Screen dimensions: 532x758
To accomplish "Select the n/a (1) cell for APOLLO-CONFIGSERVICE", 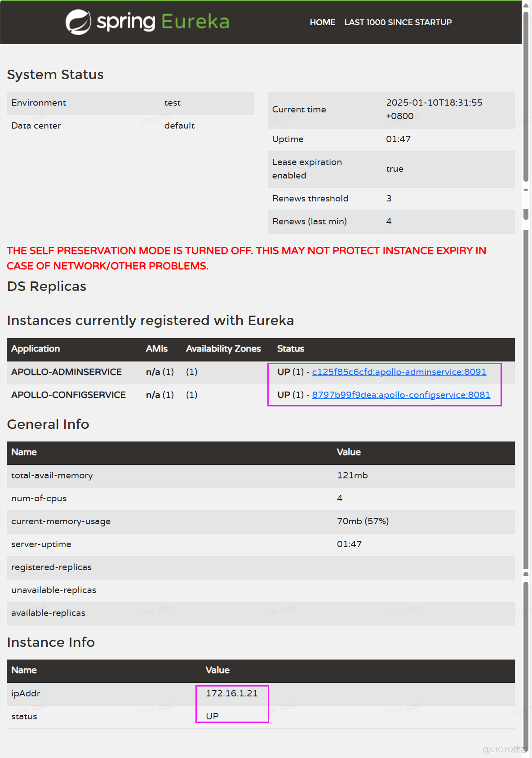I will 160,395.
